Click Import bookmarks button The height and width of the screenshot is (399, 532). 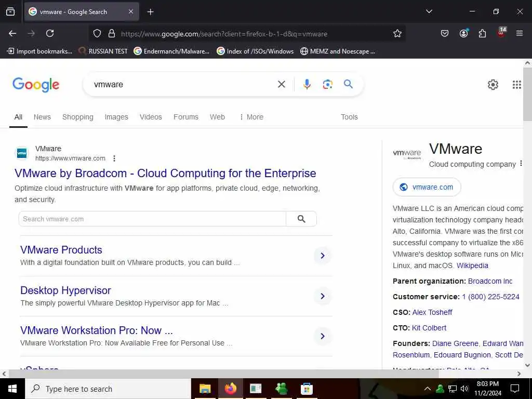[39, 51]
